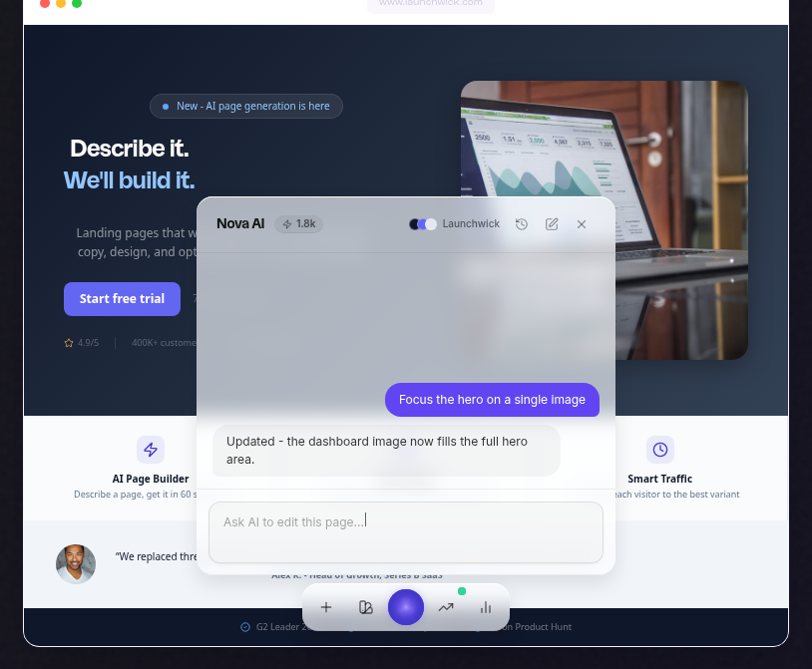Click the G2 Leader badge in footer
The width and height of the screenshot is (812, 669).
[x=274, y=626]
